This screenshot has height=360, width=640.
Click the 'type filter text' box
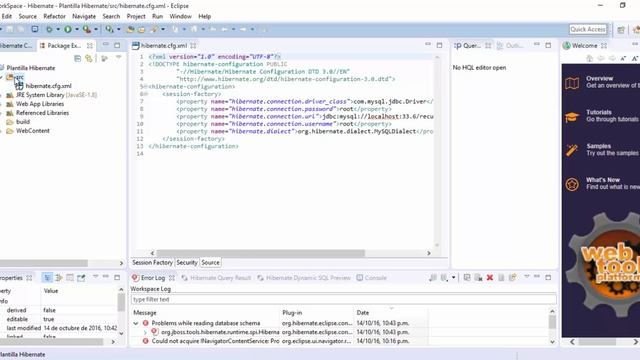tap(343, 300)
